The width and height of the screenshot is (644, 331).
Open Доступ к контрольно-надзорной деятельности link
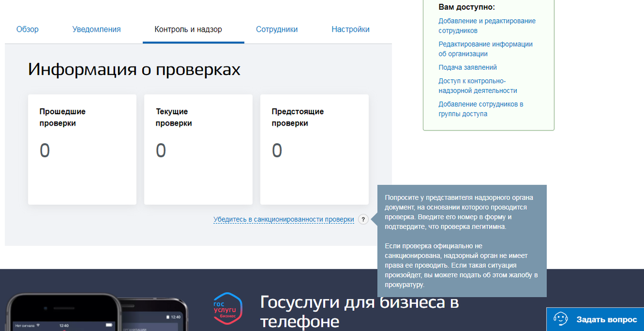[478, 86]
